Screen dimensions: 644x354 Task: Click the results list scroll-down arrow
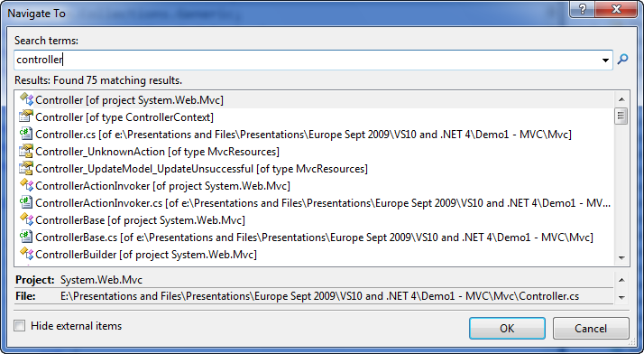(x=621, y=257)
